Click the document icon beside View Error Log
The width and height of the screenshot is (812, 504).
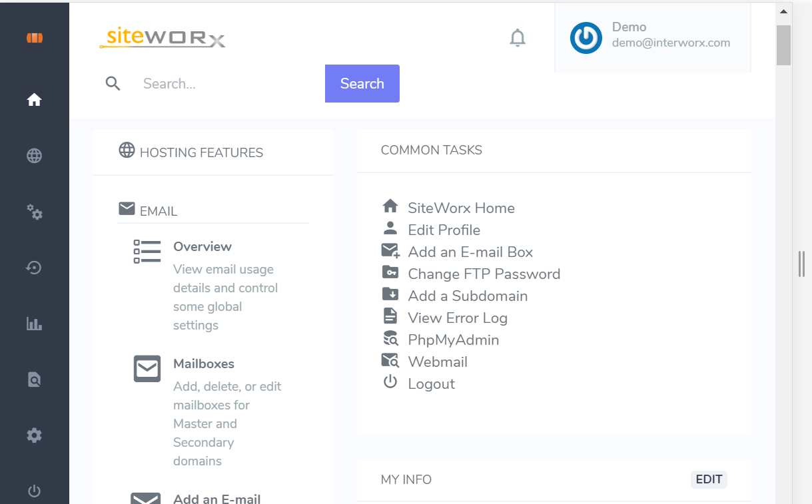pyautogui.click(x=390, y=316)
